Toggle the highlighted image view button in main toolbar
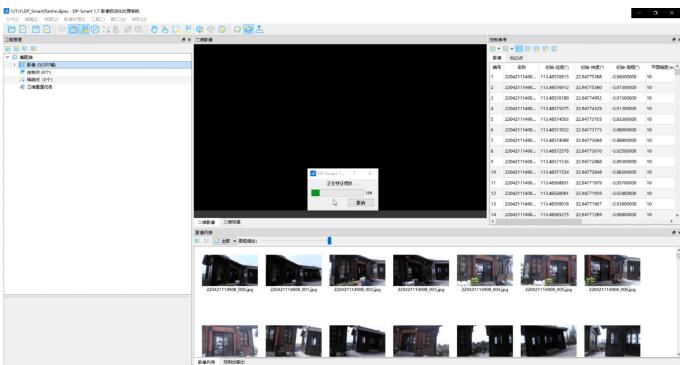 pyautogui.click(x=73, y=29)
